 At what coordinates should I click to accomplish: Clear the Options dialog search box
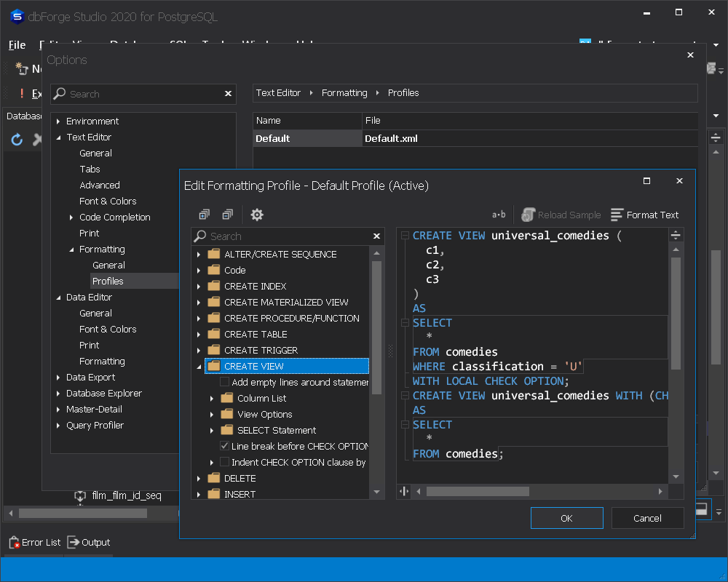point(228,94)
